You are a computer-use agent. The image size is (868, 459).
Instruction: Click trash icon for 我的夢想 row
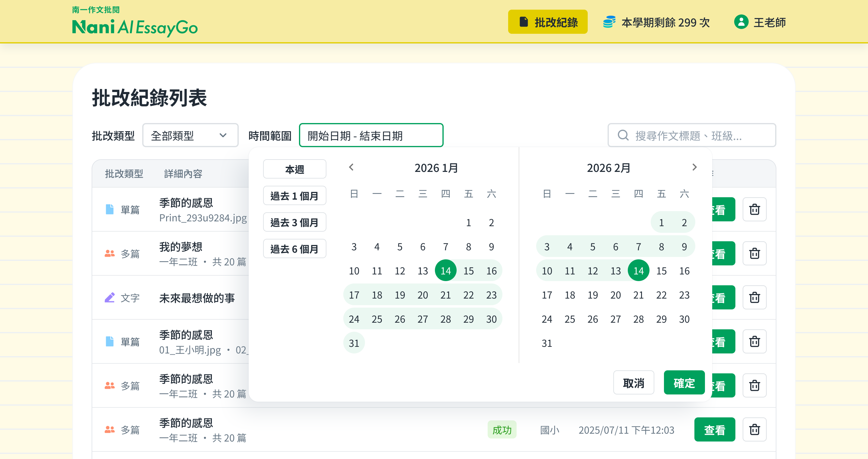(754, 253)
